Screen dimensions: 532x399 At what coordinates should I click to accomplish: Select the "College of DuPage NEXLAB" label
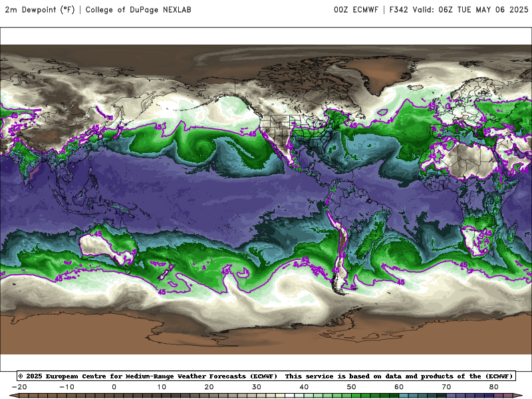(138, 10)
